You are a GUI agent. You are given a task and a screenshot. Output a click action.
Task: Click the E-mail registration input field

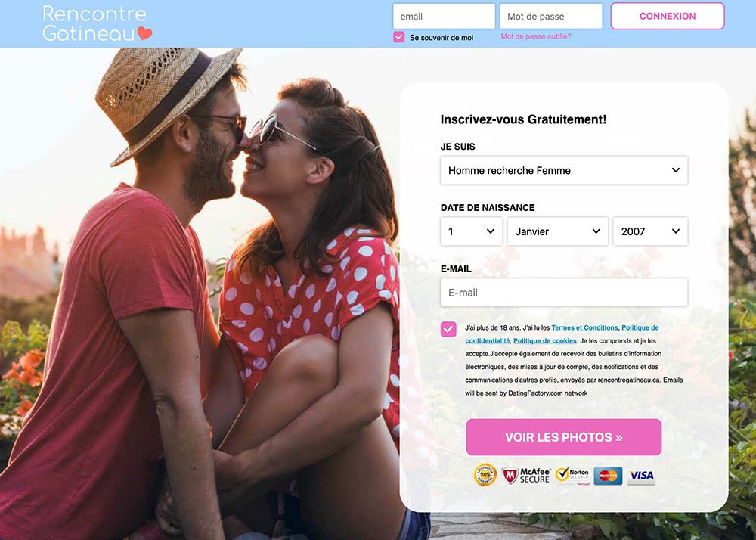(564, 292)
